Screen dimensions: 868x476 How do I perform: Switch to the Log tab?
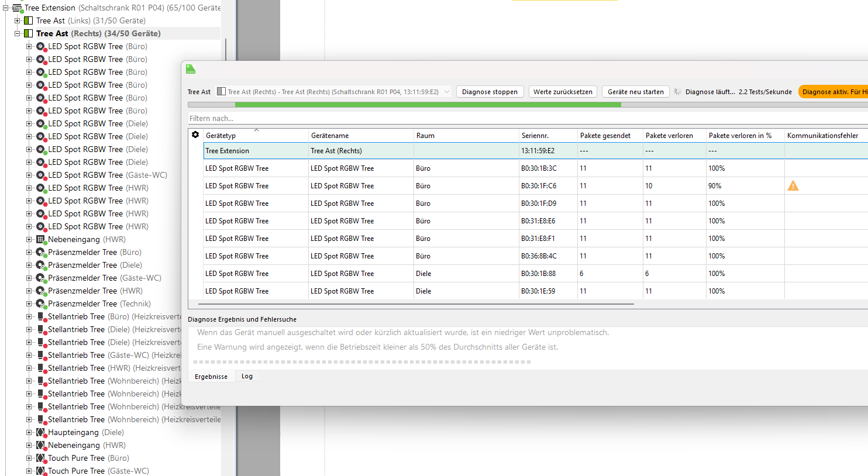(247, 376)
